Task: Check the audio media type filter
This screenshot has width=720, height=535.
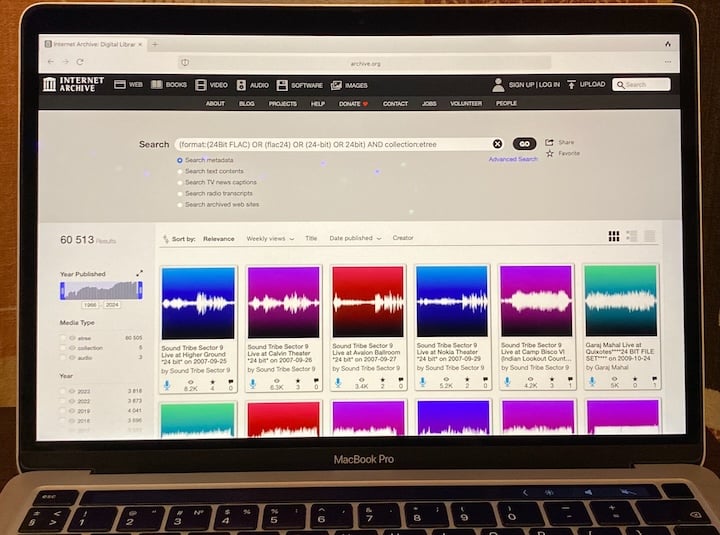Action: pyautogui.click(x=63, y=357)
